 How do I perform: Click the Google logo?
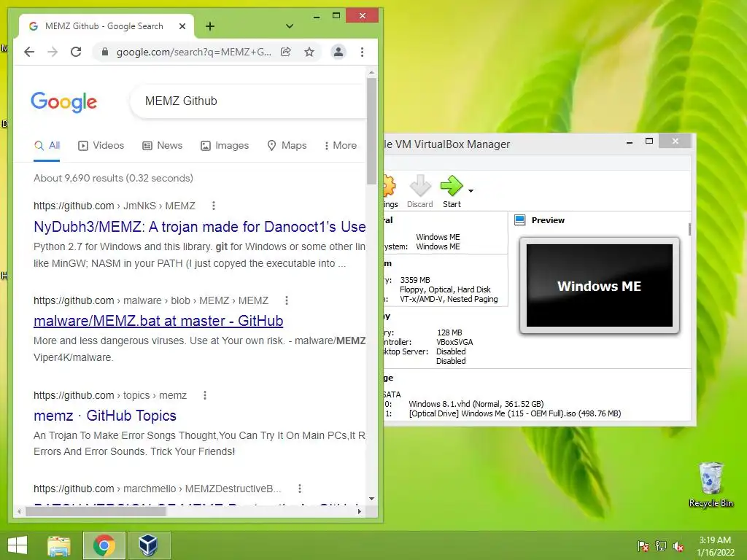64,102
